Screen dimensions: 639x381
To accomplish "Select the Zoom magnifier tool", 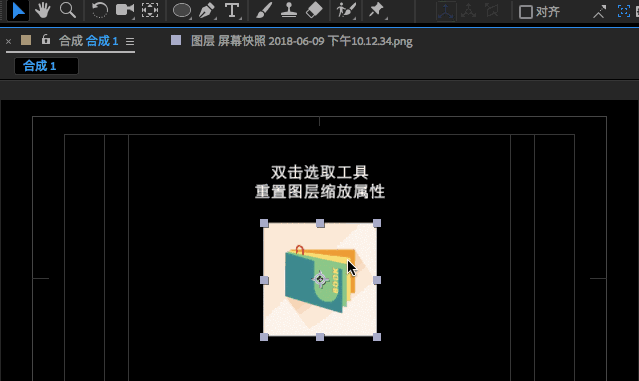I will [x=68, y=11].
